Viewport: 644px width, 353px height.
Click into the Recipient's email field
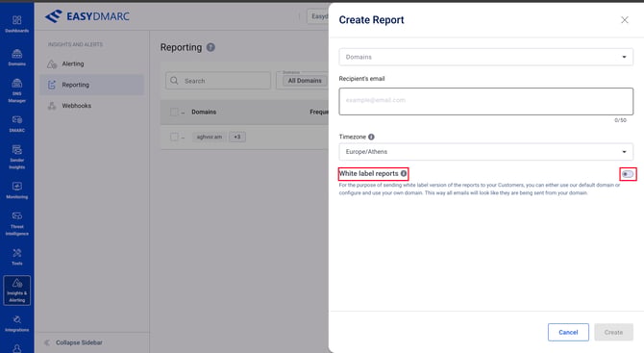point(485,101)
